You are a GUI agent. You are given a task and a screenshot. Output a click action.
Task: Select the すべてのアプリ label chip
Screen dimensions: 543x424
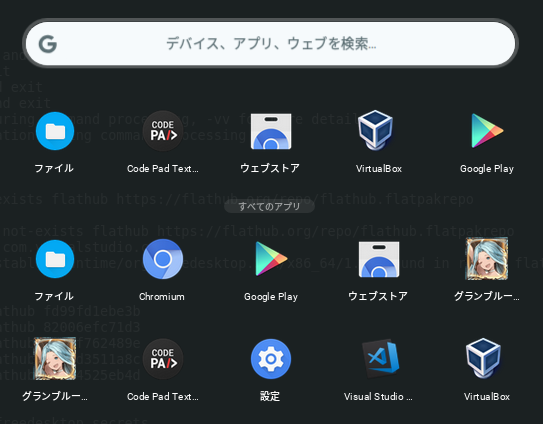point(269,206)
